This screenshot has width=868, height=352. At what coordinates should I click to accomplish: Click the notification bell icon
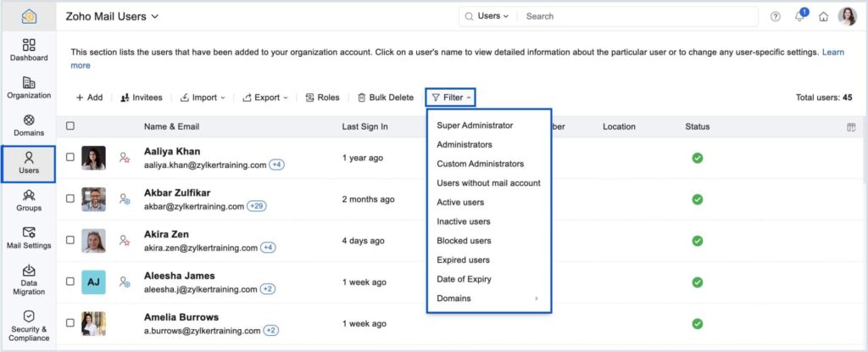799,16
